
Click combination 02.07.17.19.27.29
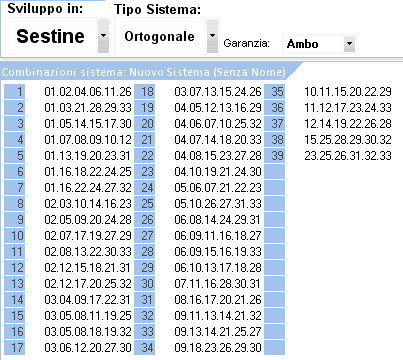point(88,236)
